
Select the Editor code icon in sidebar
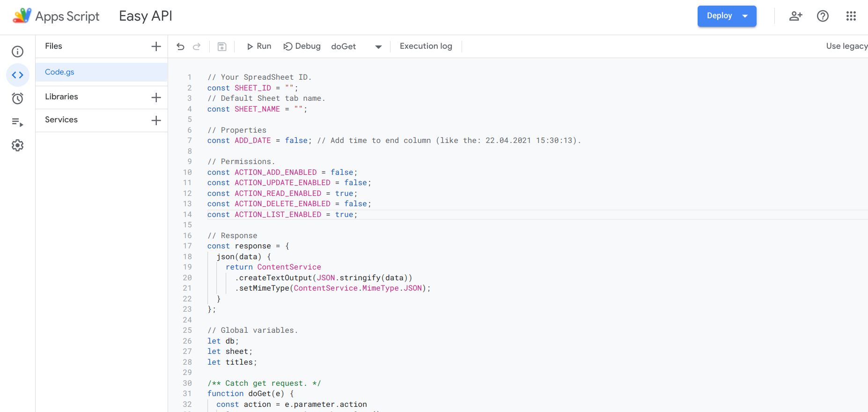pyautogui.click(x=17, y=75)
